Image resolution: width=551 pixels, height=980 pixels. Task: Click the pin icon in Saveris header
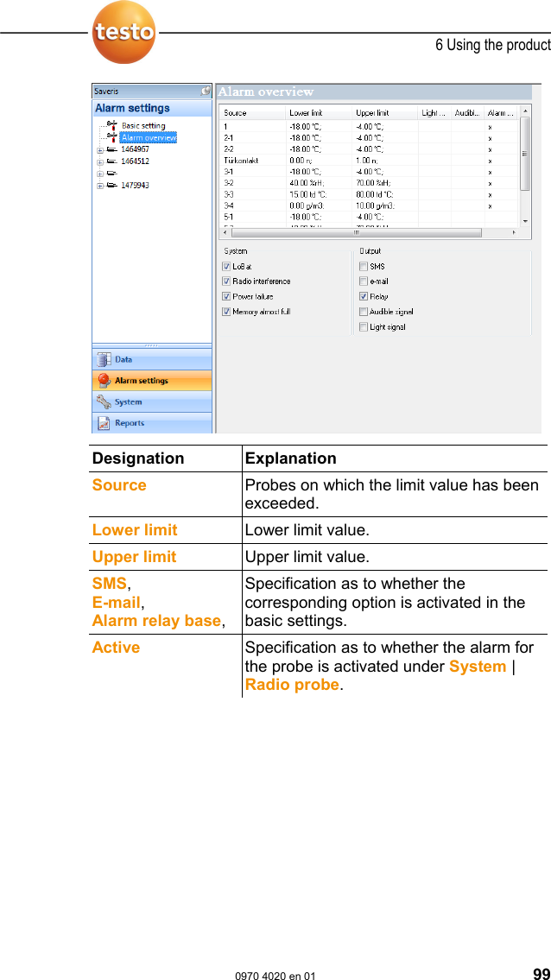206,91
